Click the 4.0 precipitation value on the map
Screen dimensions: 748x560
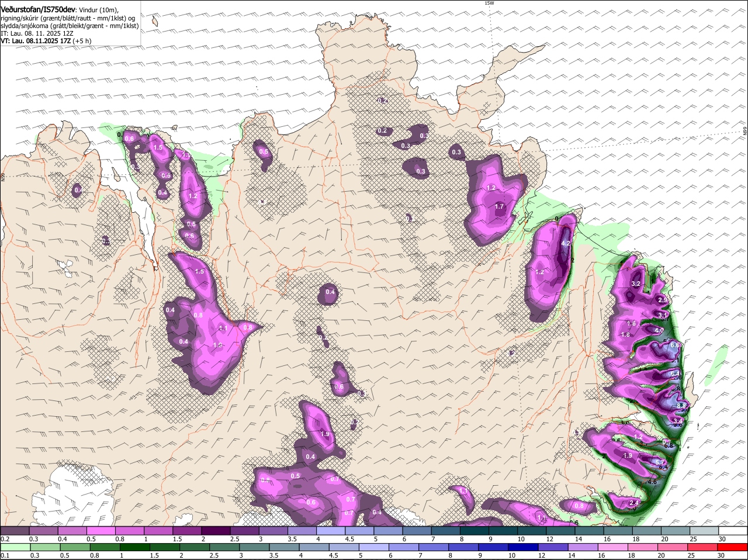click(x=659, y=330)
